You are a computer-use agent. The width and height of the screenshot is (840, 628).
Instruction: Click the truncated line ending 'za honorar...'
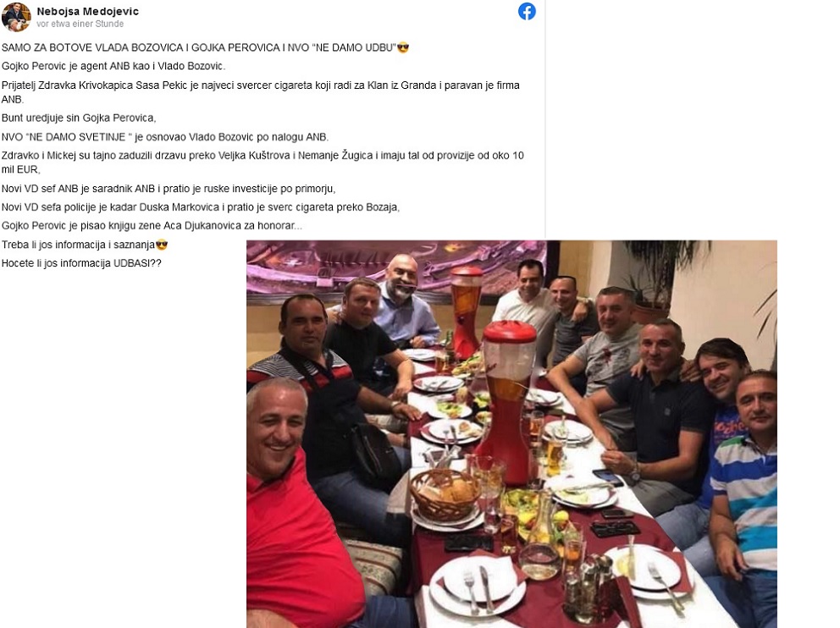152,226
